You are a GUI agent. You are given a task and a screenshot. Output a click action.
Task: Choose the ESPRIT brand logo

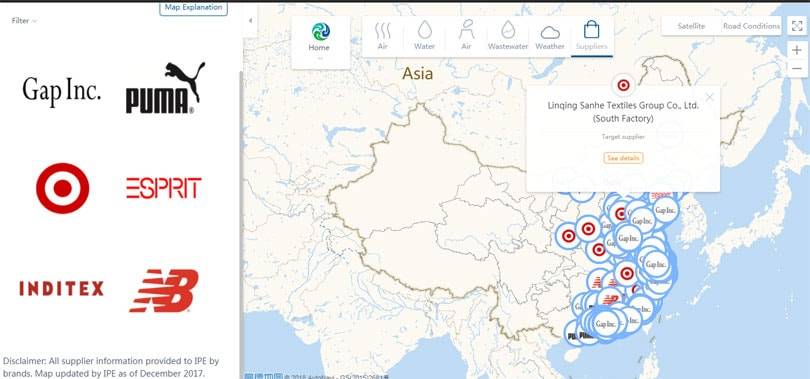(x=164, y=188)
